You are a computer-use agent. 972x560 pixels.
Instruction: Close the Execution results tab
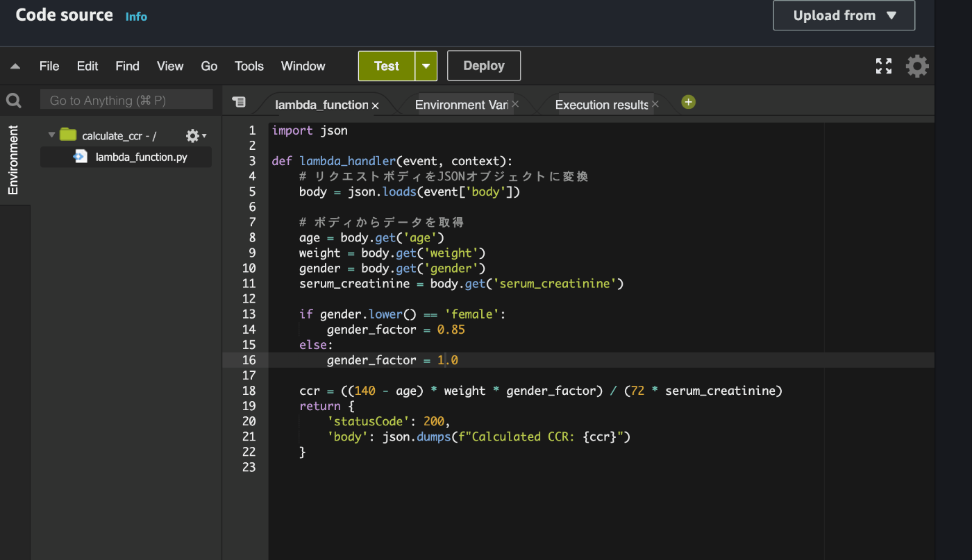(x=655, y=105)
